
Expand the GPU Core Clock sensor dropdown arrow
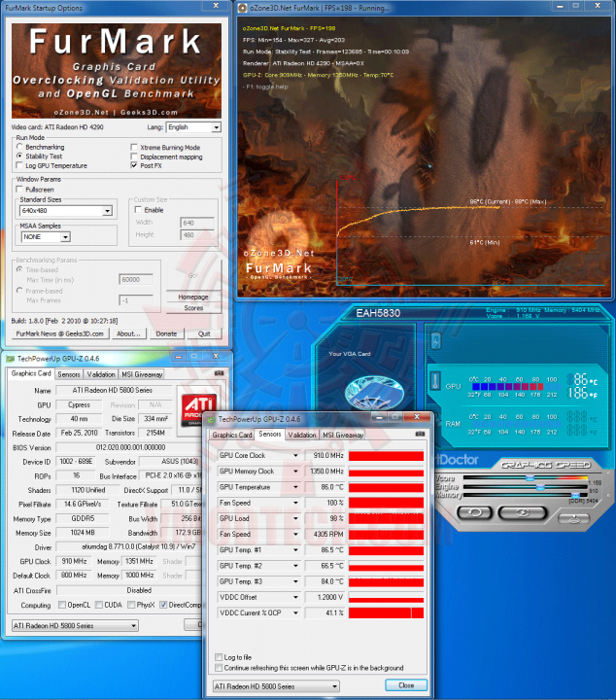295,455
